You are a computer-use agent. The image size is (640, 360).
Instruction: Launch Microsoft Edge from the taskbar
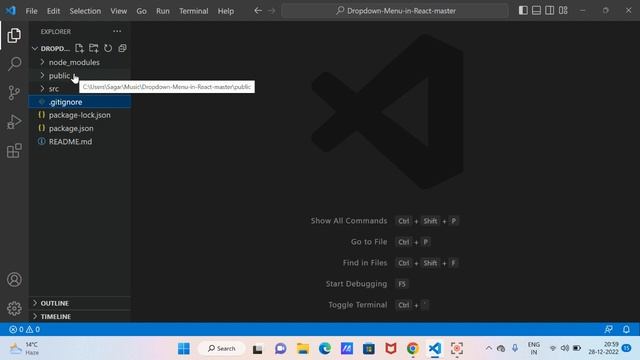tap(325, 349)
